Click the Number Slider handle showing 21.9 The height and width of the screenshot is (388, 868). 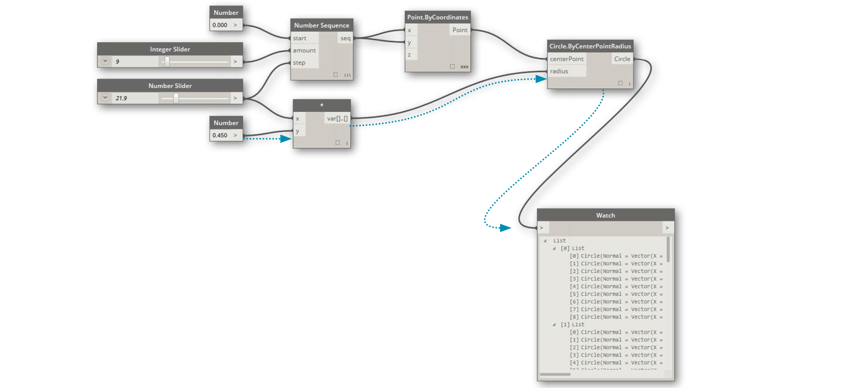click(176, 98)
